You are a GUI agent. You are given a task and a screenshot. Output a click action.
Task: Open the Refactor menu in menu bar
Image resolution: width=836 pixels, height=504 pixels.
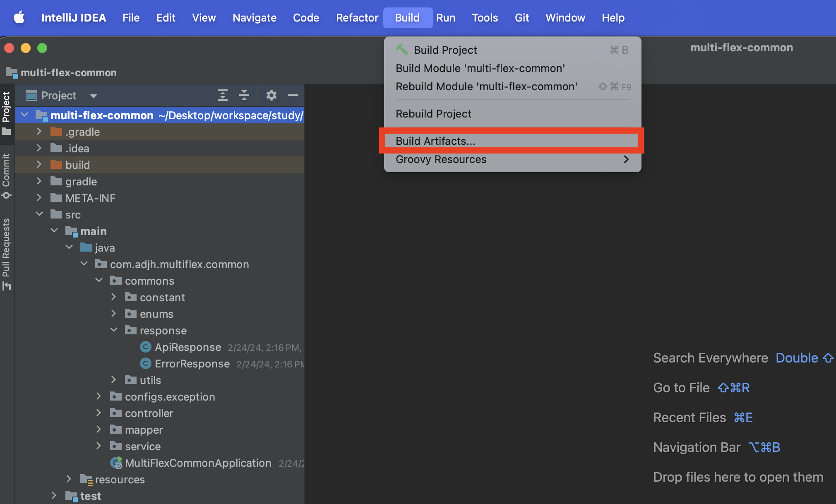click(x=357, y=18)
